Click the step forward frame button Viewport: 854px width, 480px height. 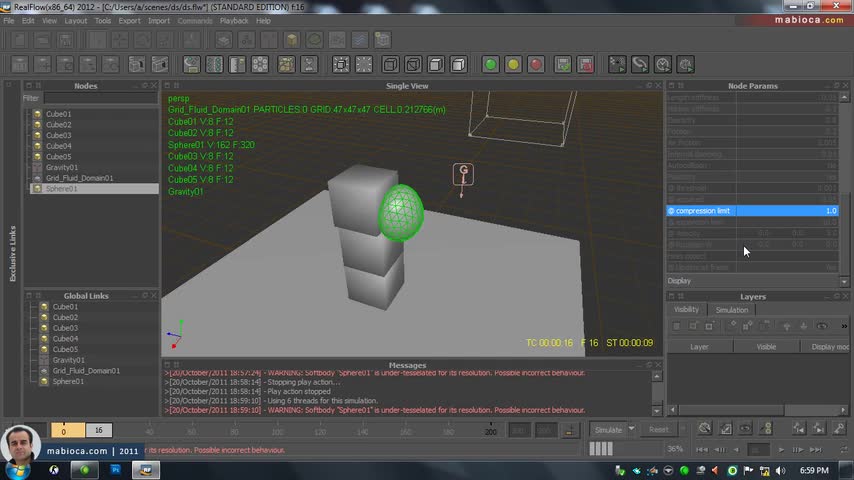click(798, 450)
